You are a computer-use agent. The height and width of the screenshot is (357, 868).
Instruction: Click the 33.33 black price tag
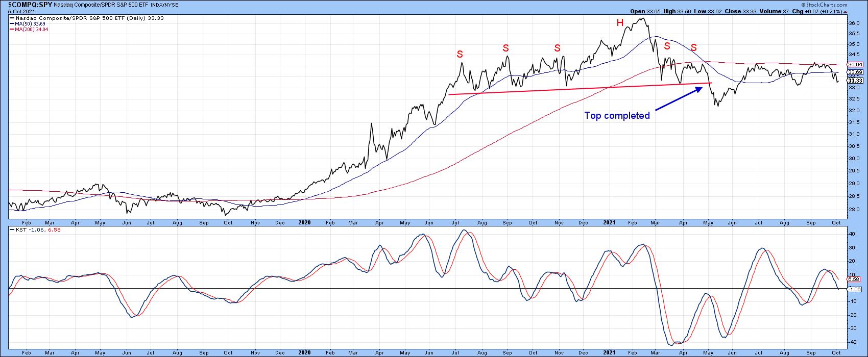pos(854,81)
